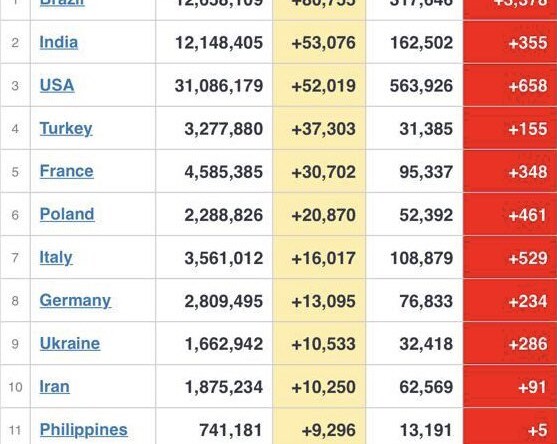Click USA new deaths cell +658
The height and width of the screenshot is (444, 557).
(x=510, y=85)
